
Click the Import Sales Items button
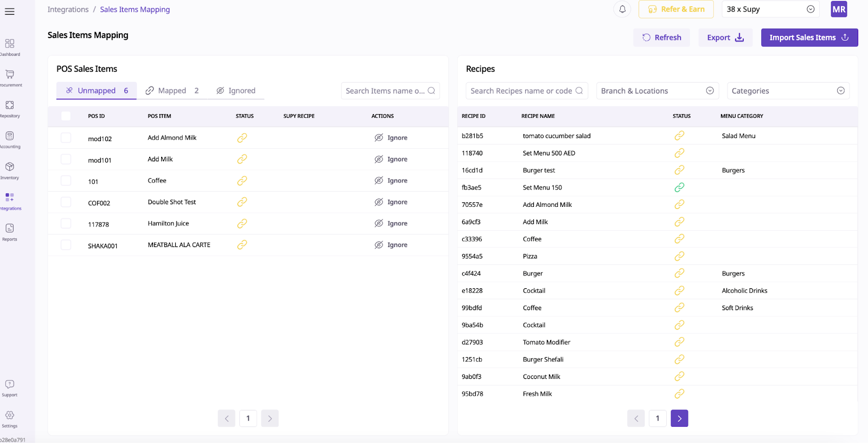point(809,37)
